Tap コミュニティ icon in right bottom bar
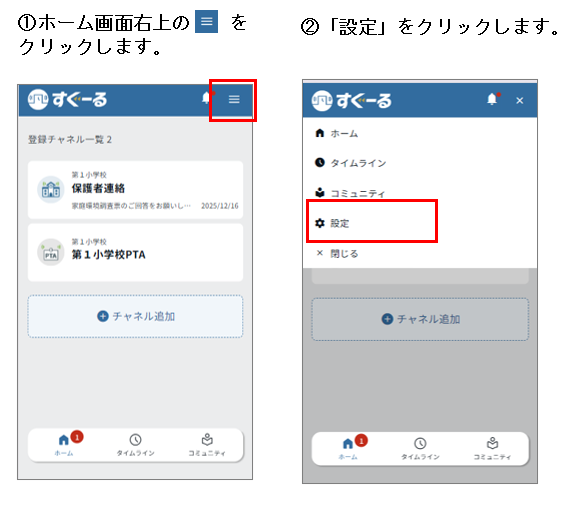This screenshot has height=506, width=573. coord(492,443)
